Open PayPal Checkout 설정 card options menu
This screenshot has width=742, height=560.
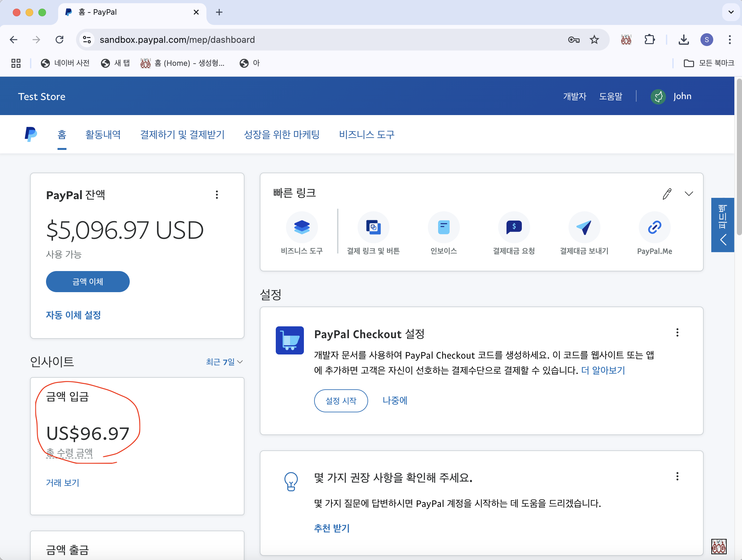coord(677,332)
